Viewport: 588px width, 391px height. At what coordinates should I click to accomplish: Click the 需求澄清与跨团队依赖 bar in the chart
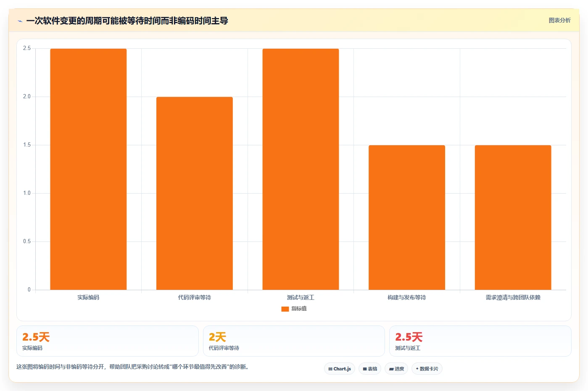[x=513, y=218]
